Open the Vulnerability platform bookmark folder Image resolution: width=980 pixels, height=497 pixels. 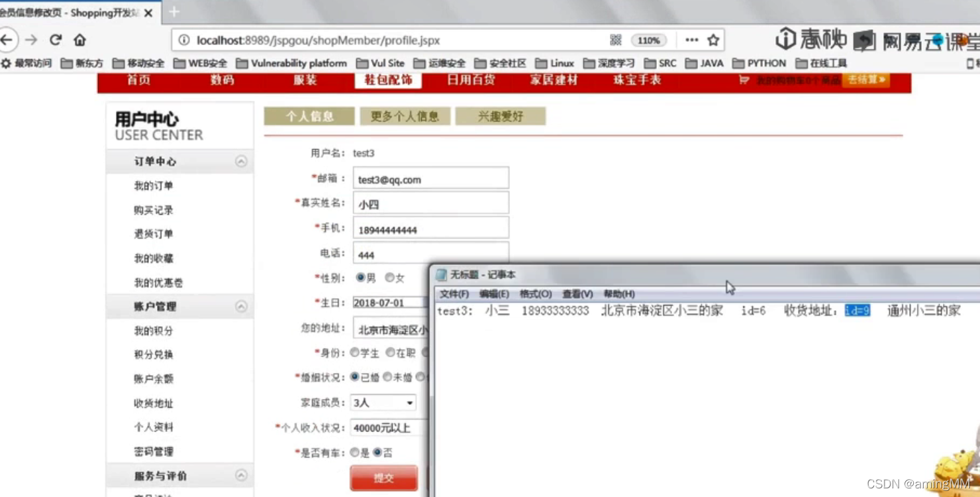(291, 64)
